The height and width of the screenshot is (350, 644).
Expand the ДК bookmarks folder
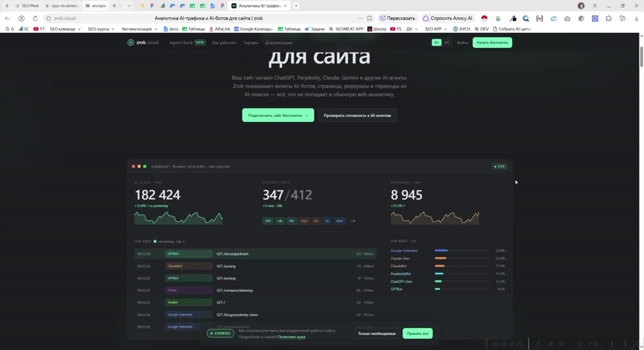click(x=412, y=29)
